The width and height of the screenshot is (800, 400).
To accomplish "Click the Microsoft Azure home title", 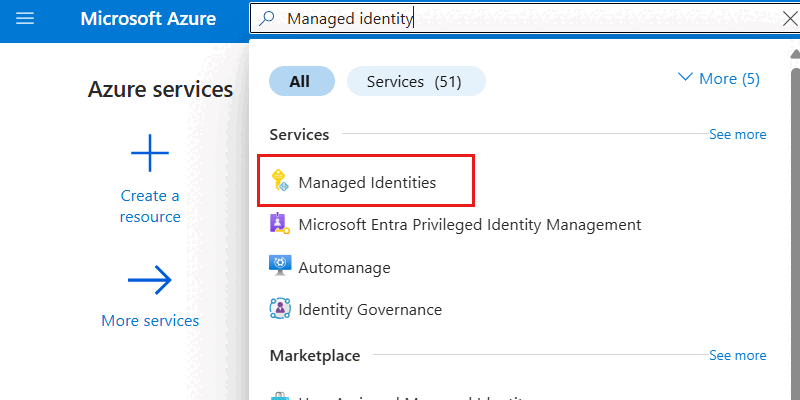I will tap(148, 19).
